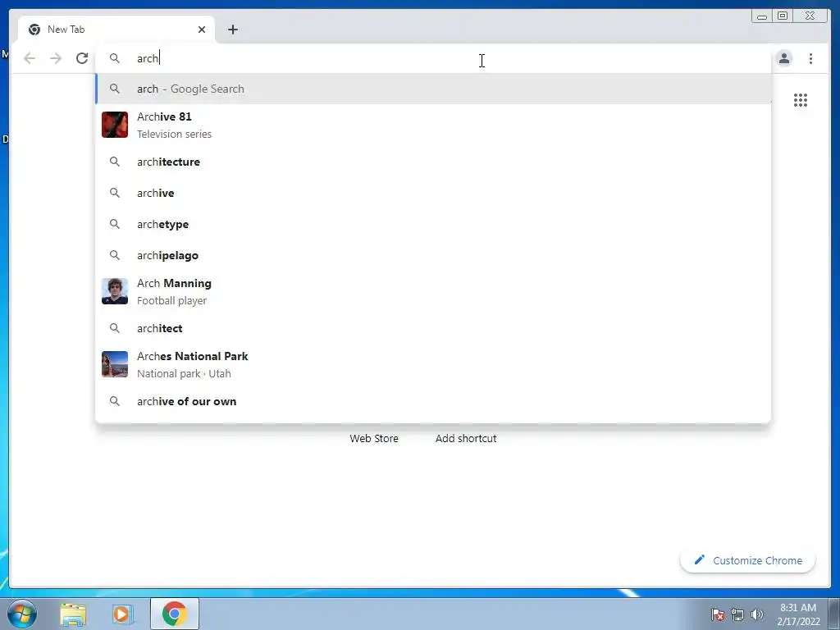Click the Arches National Park thumbnail
The height and width of the screenshot is (630, 840).
click(x=115, y=364)
